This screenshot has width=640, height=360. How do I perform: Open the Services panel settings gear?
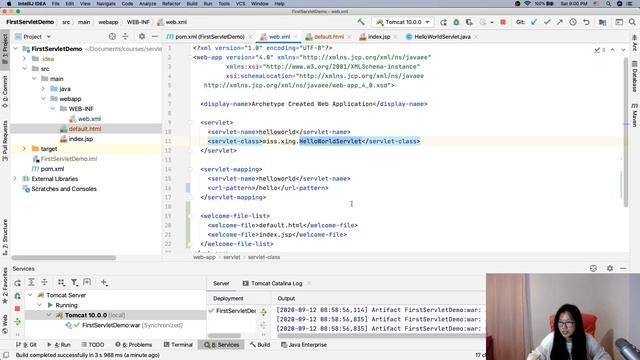coord(609,268)
